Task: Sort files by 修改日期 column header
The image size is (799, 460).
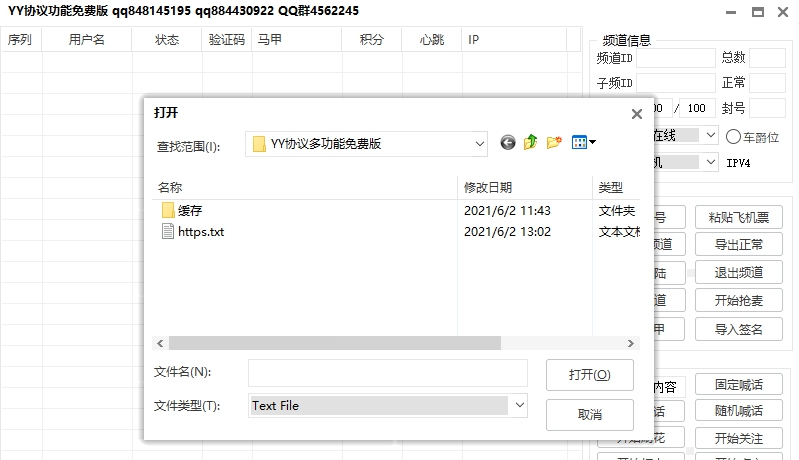Action: pos(525,187)
